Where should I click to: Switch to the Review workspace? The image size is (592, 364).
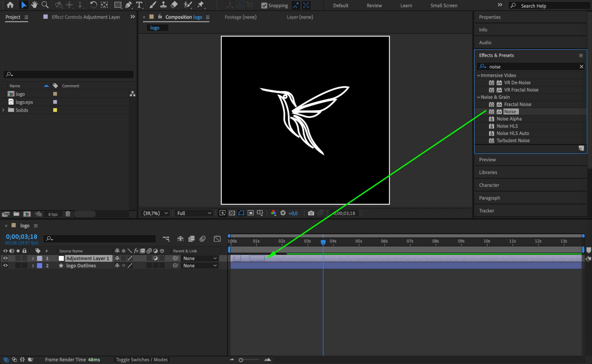point(374,5)
